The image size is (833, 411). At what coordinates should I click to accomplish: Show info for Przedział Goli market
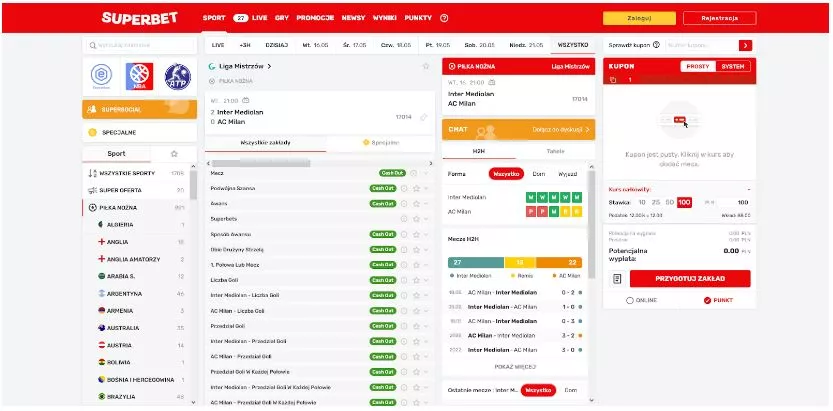point(404,326)
